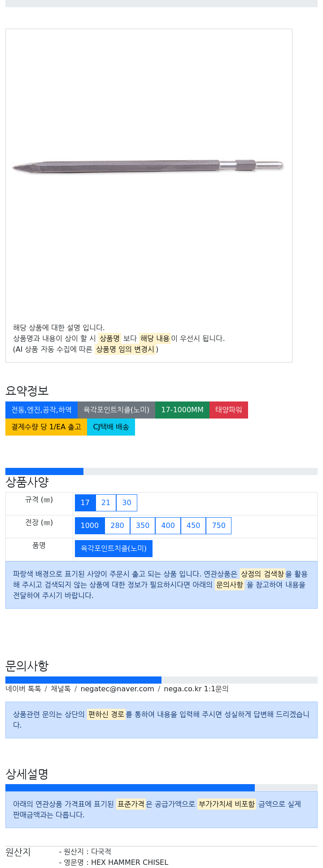Choose the 450 length option

[193, 526]
